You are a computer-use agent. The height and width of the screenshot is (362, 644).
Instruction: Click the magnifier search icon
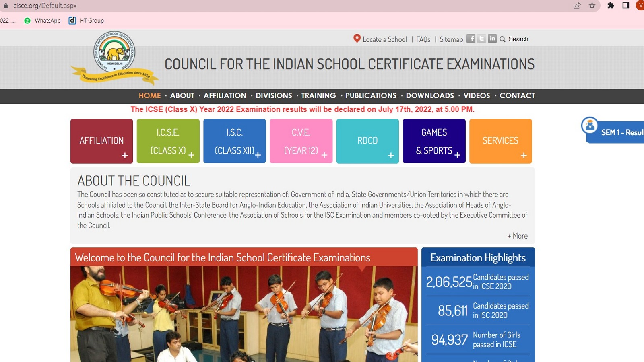[502, 39]
